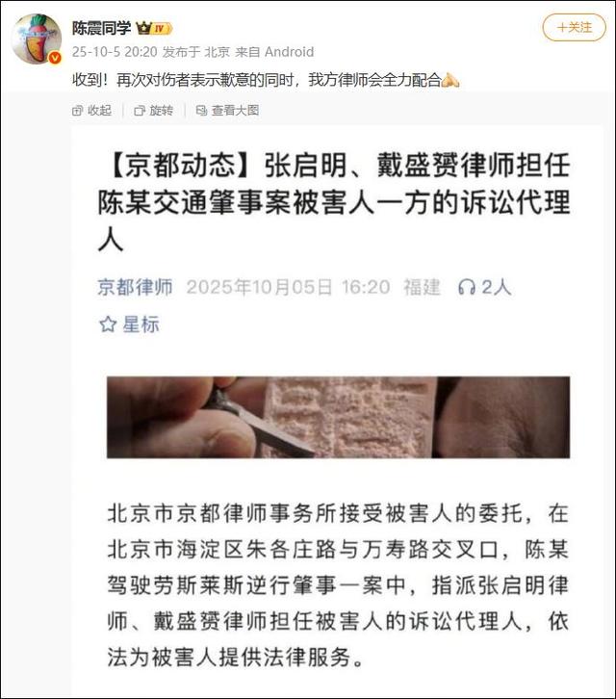The image size is (616, 699).
Task: Click the praying hands emoji in post
Action: tap(450, 80)
